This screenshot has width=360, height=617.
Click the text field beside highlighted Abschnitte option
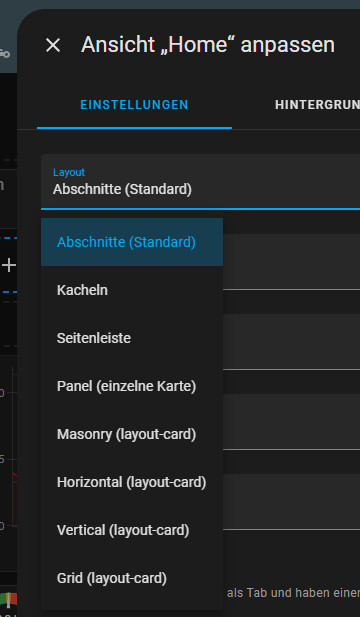(x=291, y=262)
